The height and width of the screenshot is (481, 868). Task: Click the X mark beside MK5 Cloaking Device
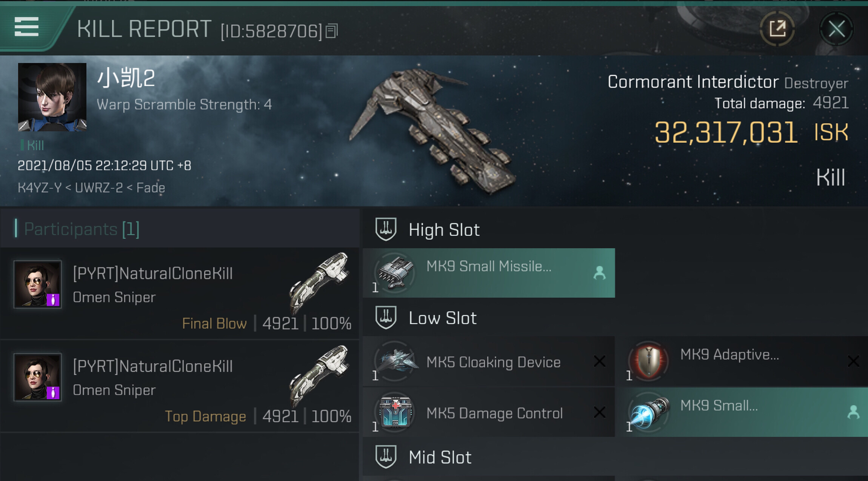pyautogui.click(x=599, y=361)
